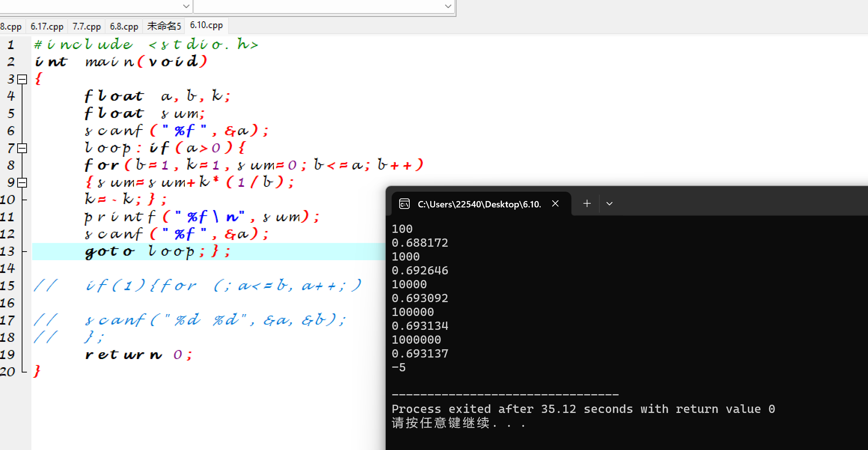Click the terminal tab console icon
868x450 pixels.
404,204
